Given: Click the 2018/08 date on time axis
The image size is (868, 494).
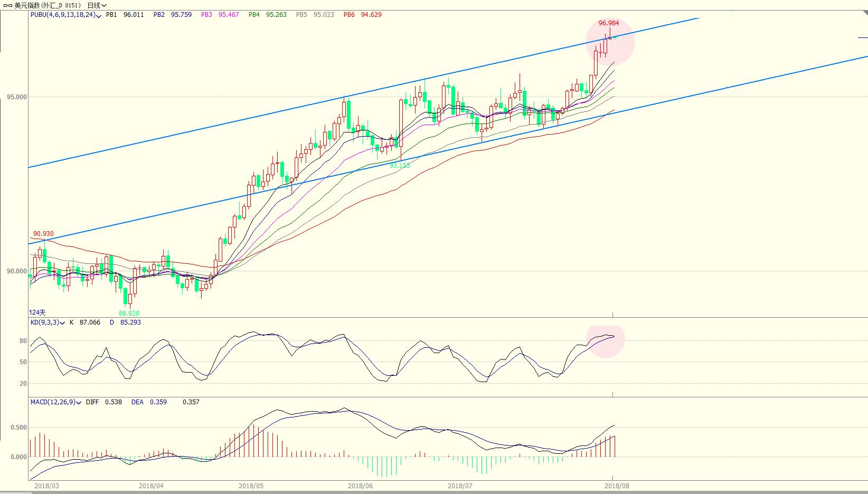Looking at the screenshot, I should tap(616, 486).
